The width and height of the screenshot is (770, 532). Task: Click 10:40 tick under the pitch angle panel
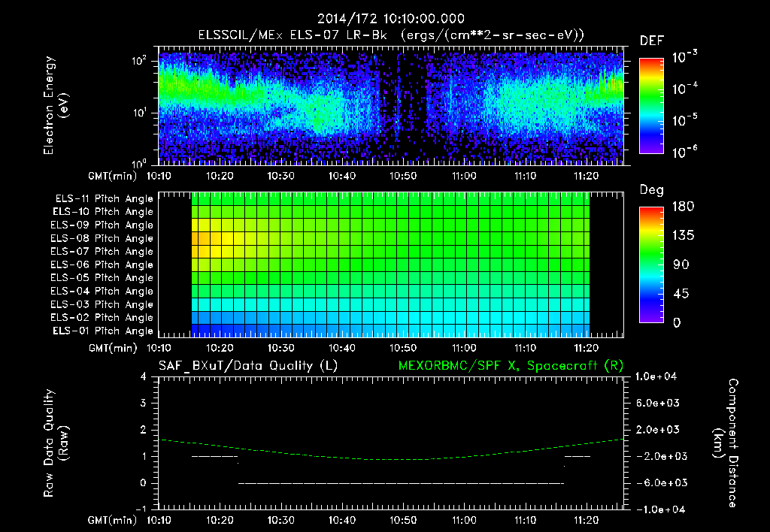click(342, 349)
